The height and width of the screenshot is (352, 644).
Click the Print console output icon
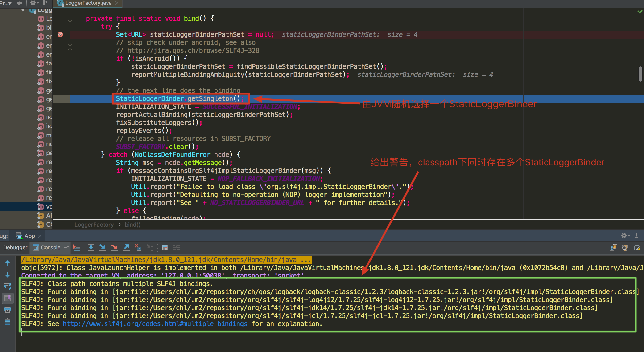pyautogui.click(x=8, y=310)
